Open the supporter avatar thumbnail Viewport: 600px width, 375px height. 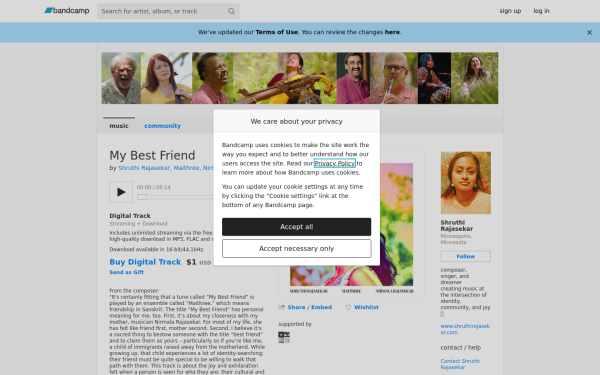(x=284, y=337)
